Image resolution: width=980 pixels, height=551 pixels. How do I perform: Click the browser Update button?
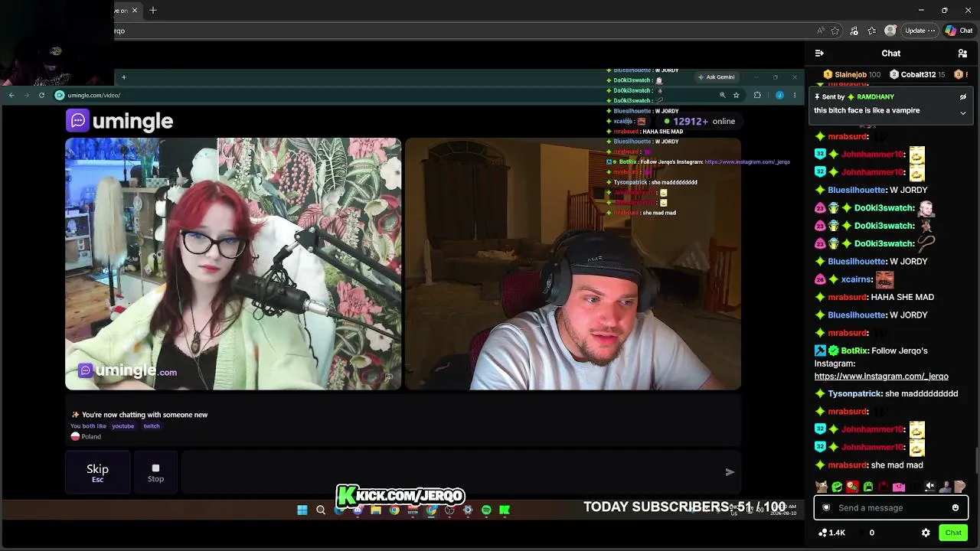(x=920, y=31)
